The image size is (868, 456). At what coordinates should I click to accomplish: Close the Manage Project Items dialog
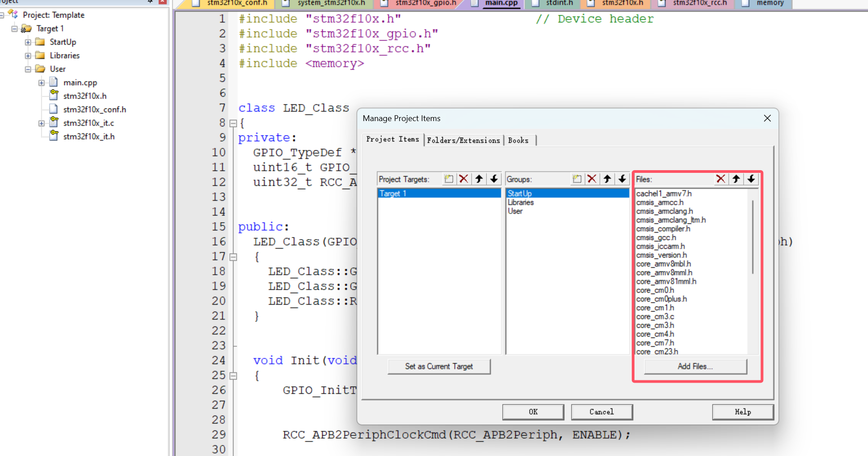click(767, 118)
